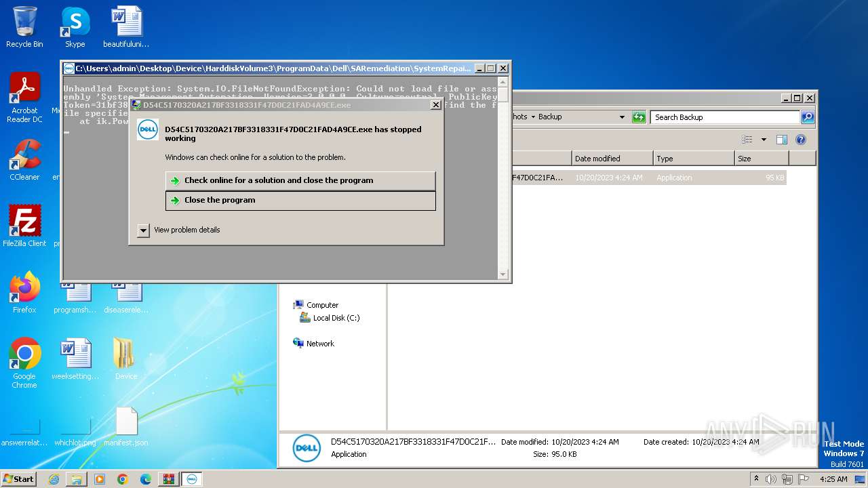Switch to the Dell application taskbar button
This screenshot has width=868, height=488.
[x=191, y=479]
